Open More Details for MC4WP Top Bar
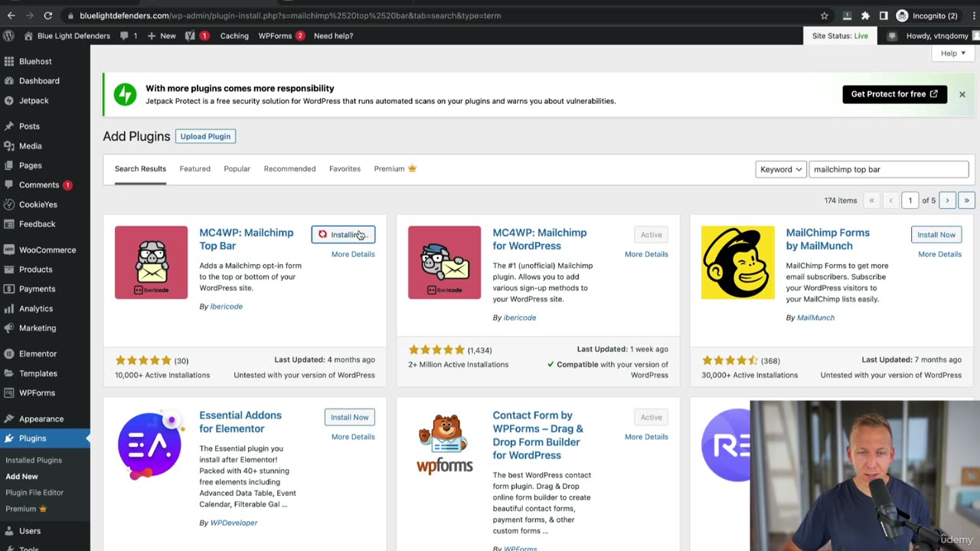980x551 pixels. 353,254
